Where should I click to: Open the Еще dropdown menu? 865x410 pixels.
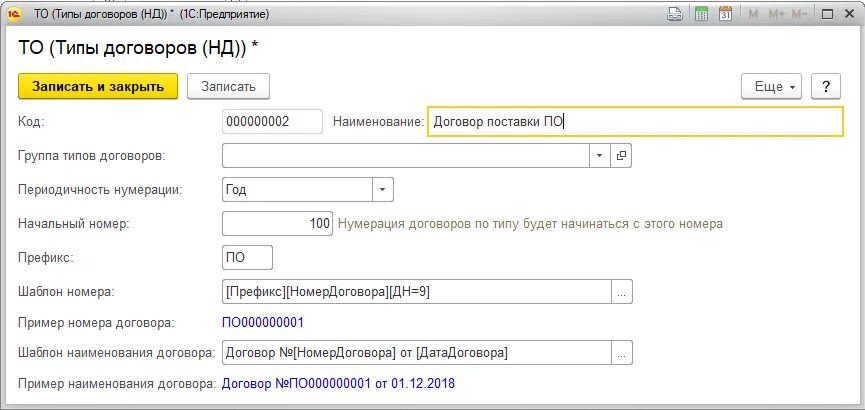(x=771, y=87)
